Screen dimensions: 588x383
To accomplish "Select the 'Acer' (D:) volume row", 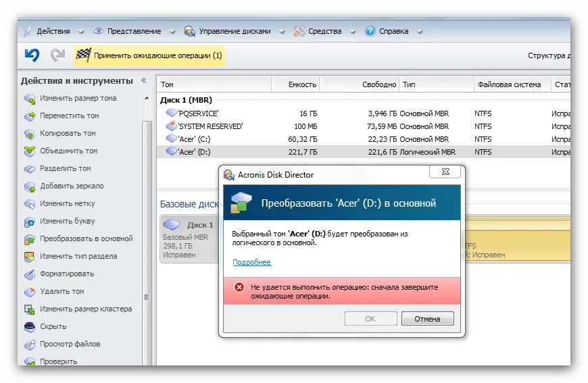I will 364,152.
